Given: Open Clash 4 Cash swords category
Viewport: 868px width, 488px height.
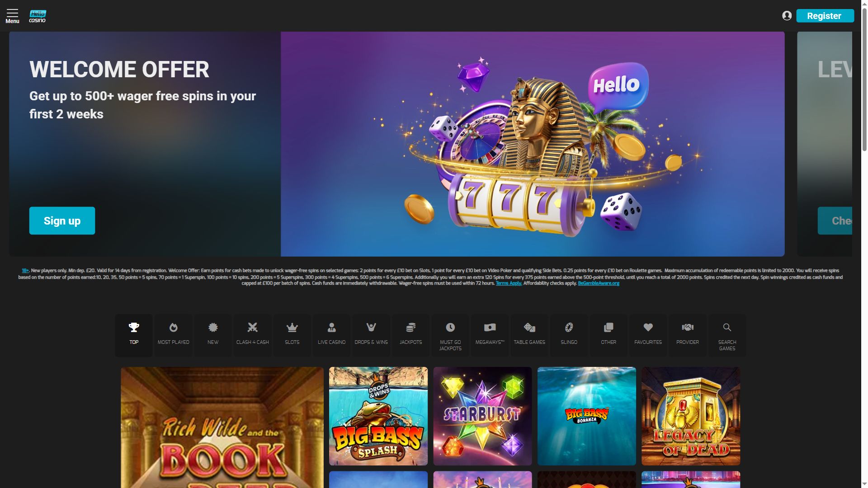Looking at the screenshot, I should click(x=252, y=335).
